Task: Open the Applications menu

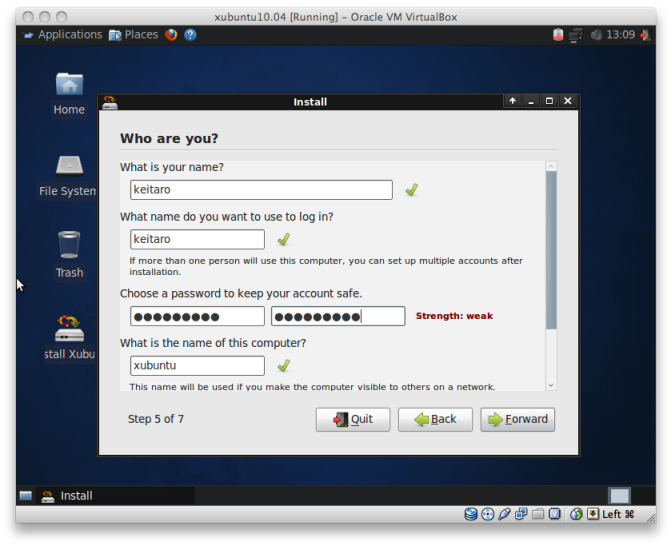Action: tap(63, 35)
